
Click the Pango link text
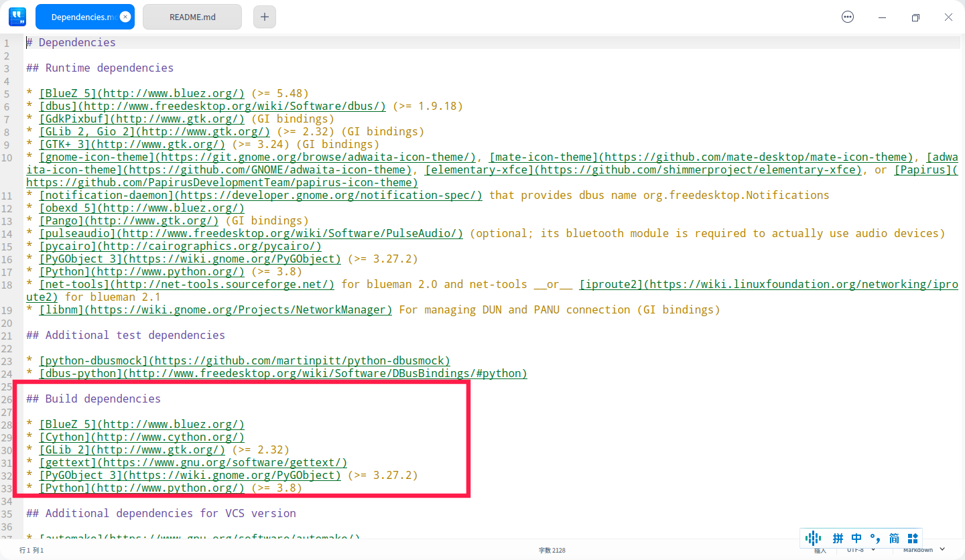click(x=129, y=220)
